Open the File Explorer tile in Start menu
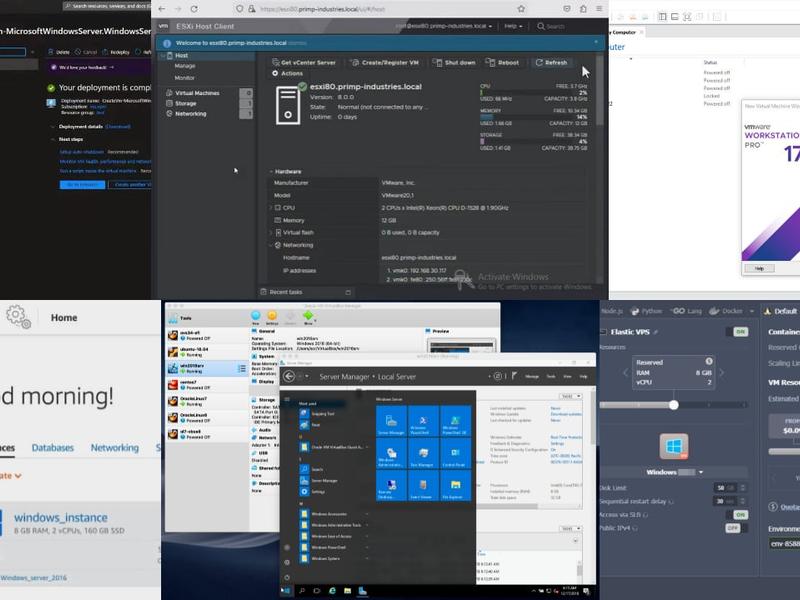 (455, 485)
